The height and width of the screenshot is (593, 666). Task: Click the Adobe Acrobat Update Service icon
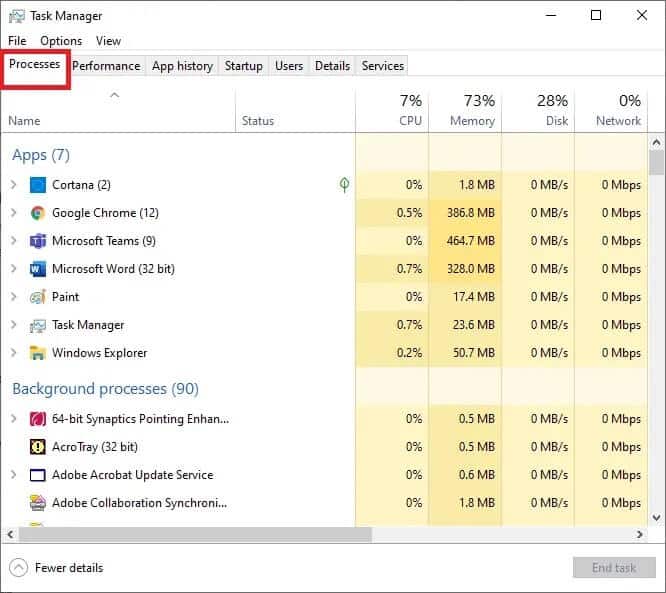click(38, 475)
